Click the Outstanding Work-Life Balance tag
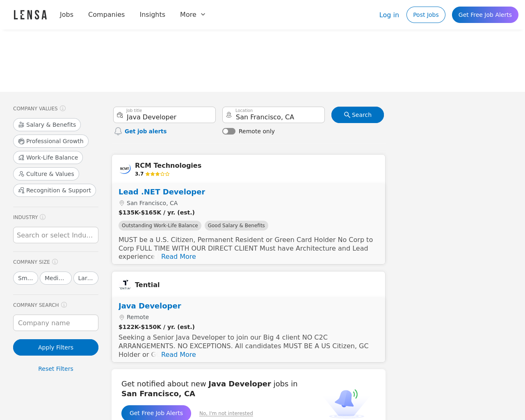Screen dimensions: 525x420 pyautogui.click(x=160, y=226)
